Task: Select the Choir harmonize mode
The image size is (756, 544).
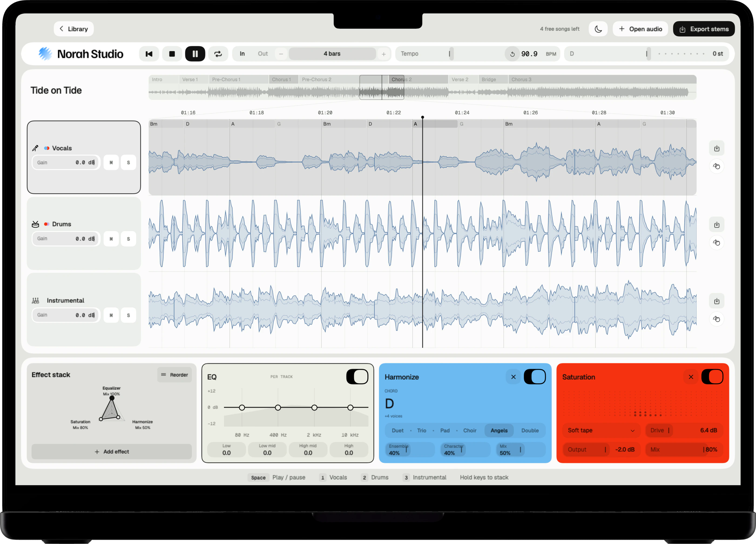Action: point(470,430)
